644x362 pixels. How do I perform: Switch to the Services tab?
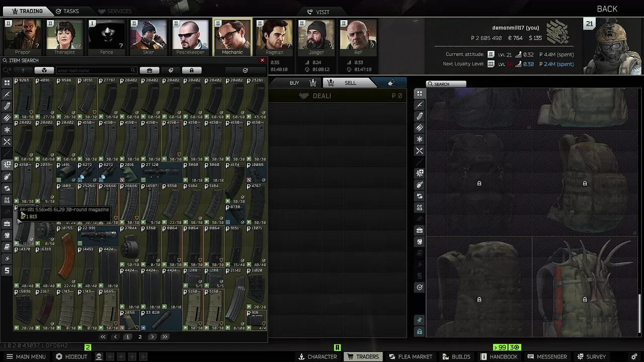coord(115,11)
